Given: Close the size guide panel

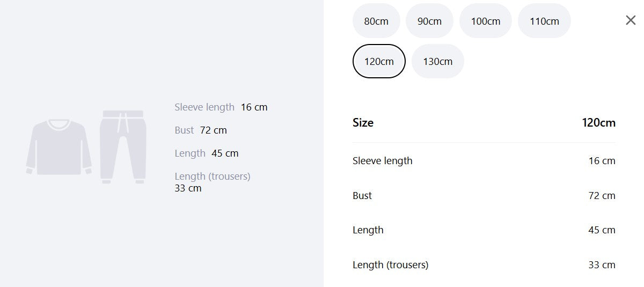Looking at the screenshot, I should point(631,20).
